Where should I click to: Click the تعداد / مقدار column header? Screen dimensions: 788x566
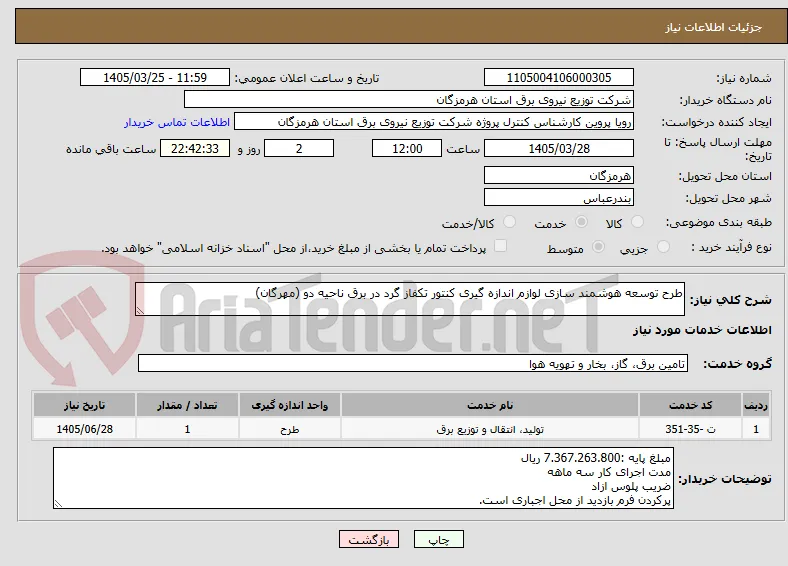(187, 405)
